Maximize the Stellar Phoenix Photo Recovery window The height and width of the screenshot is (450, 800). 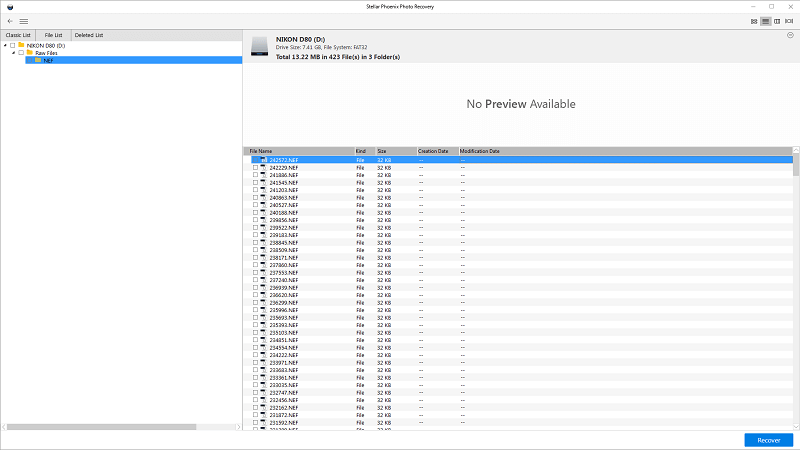click(x=771, y=7)
